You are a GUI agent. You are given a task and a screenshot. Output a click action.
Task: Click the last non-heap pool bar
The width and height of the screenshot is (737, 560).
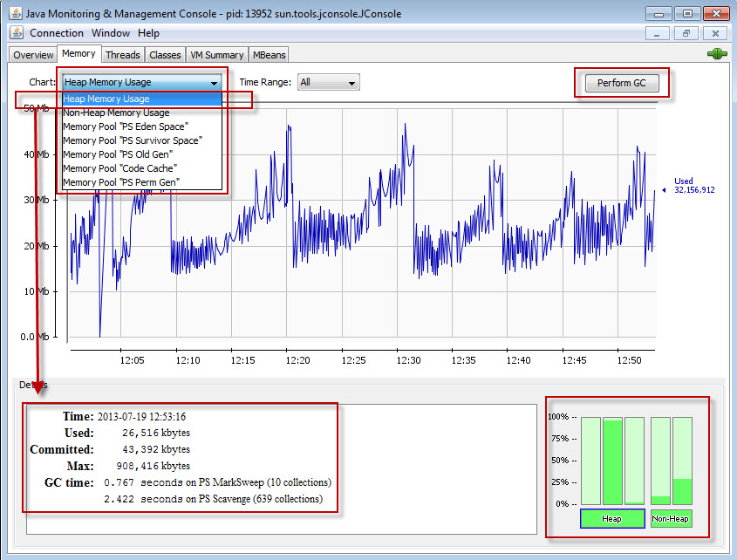click(682, 461)
